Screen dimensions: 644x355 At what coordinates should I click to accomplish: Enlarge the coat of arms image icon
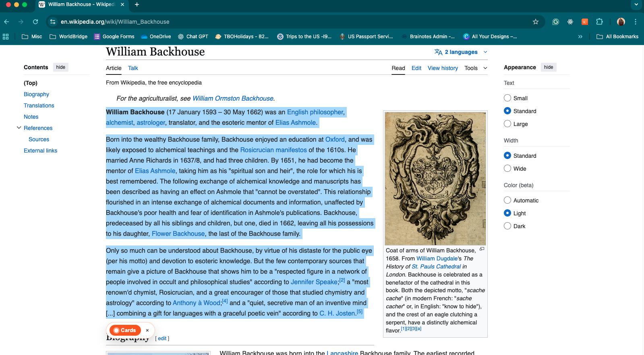pyautogui.click(x=482, y=249)
